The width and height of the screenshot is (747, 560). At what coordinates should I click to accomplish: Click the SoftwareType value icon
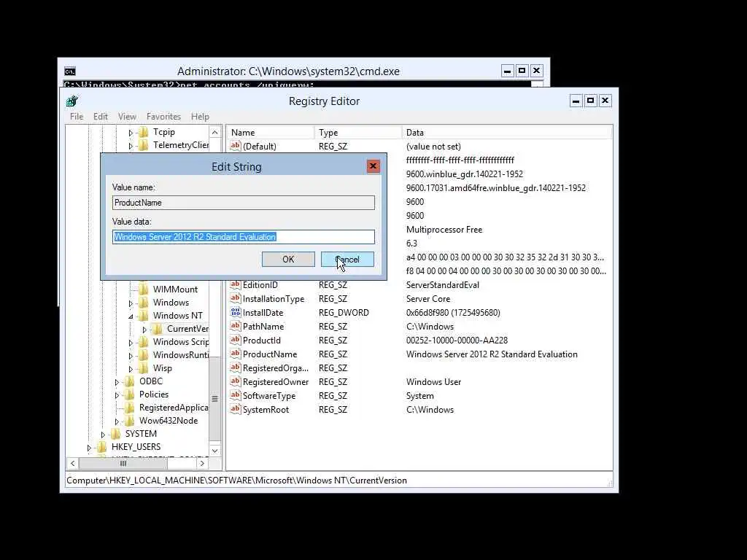[236, 395]
